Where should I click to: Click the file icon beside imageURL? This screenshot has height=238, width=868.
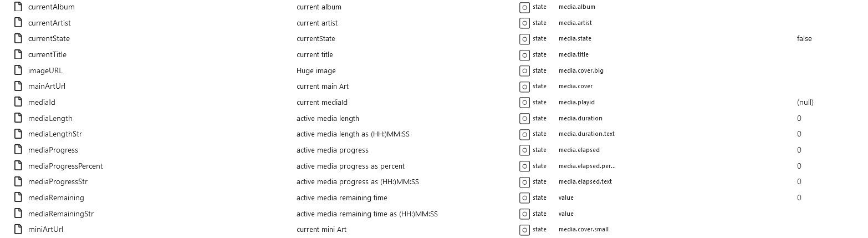point(18,70)
